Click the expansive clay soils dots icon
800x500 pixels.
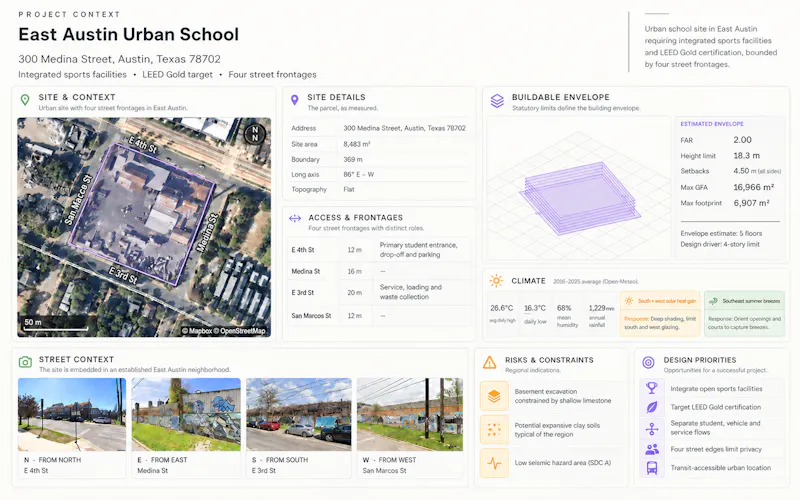coord(494,430)
